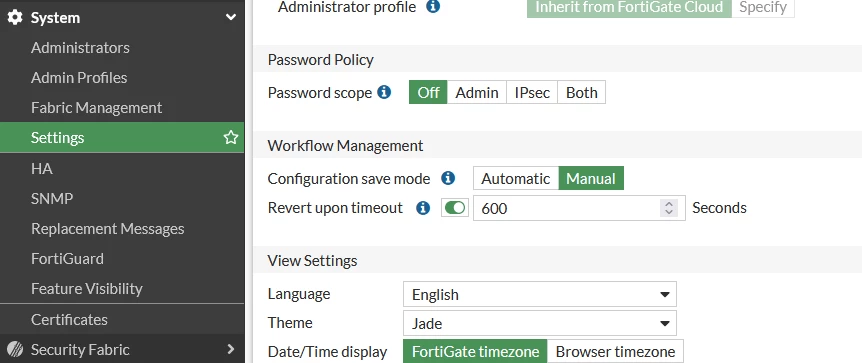The width and height of the screenshot is (862, 363).
Task: Show info for Password scope
Action: point(384,92)
